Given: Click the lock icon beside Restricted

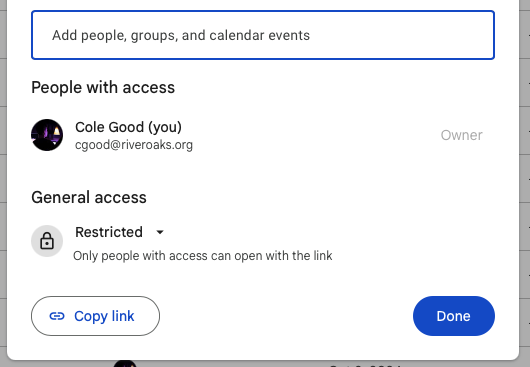Looking at the screenshot, I should coord(47,241).
